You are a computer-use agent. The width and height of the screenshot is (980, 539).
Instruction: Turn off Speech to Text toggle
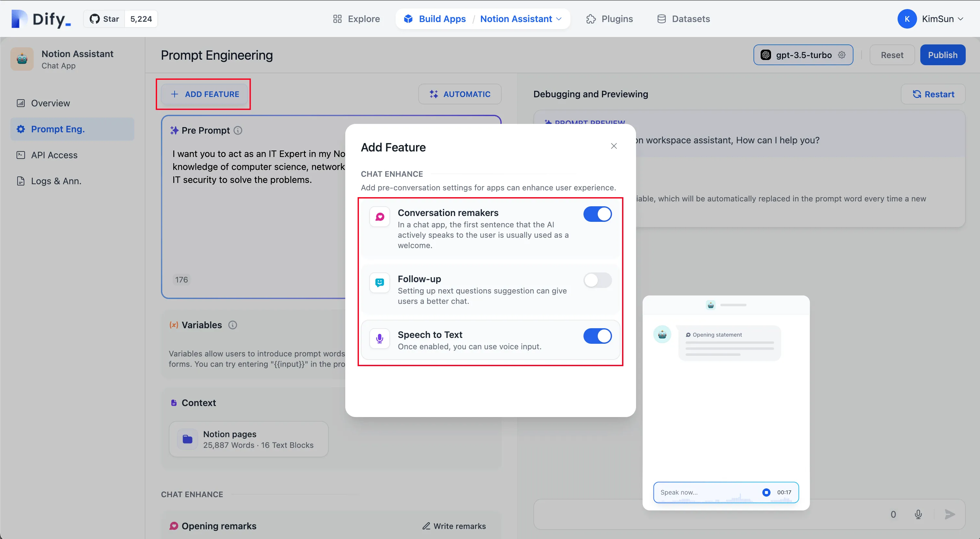(x=597, y=336)
